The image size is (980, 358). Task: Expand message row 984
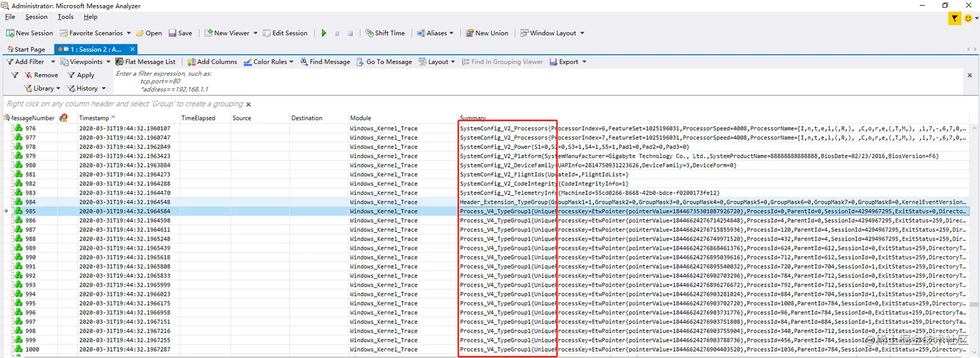pyautogui.click(x=12, y=202)
